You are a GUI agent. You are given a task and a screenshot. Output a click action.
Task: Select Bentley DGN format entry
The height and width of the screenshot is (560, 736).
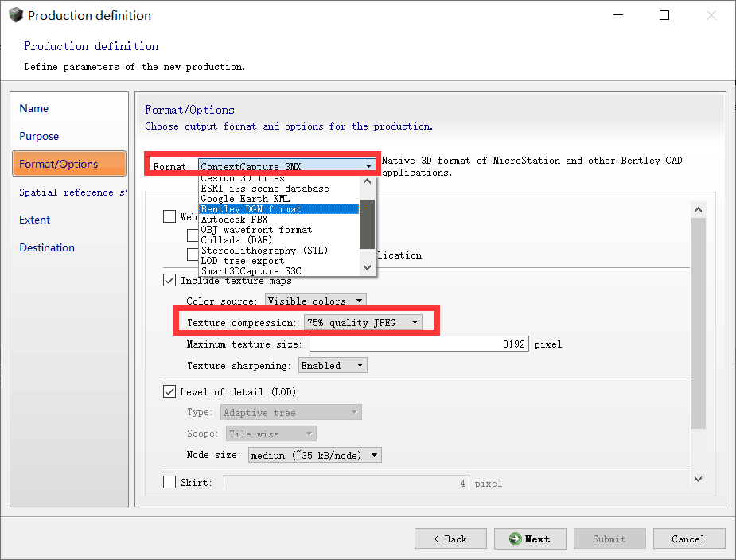(278, 209)
